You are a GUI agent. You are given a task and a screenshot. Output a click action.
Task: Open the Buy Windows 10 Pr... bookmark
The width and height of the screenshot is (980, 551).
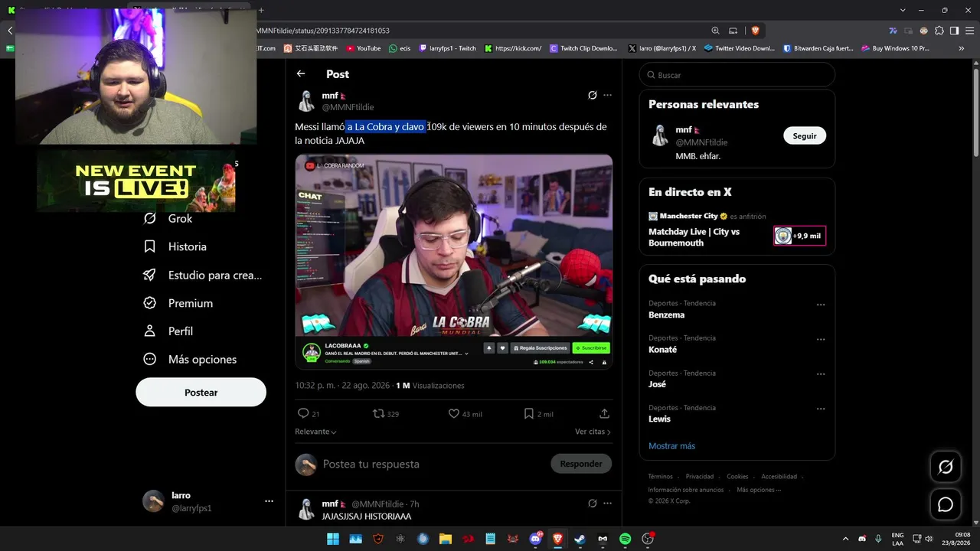(895, 48)
